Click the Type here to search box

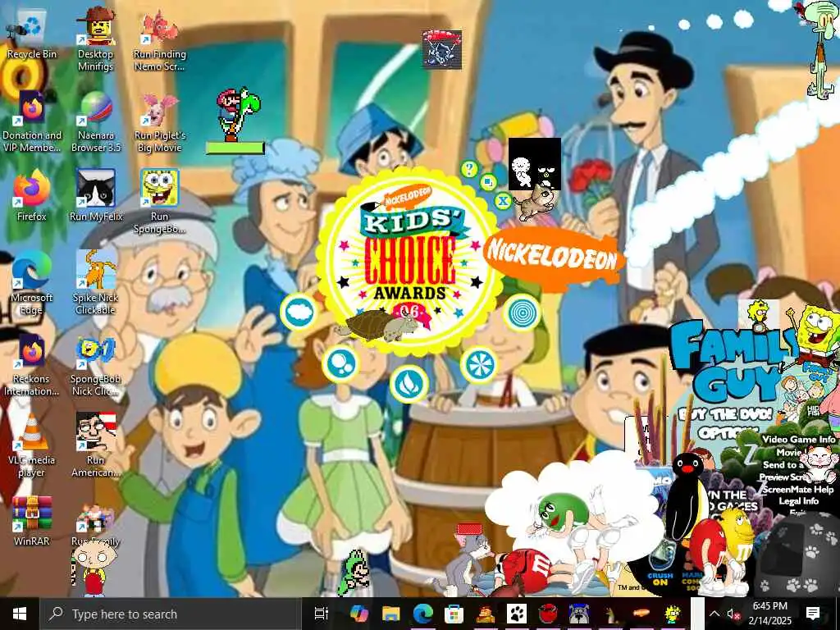coord(169,614)
